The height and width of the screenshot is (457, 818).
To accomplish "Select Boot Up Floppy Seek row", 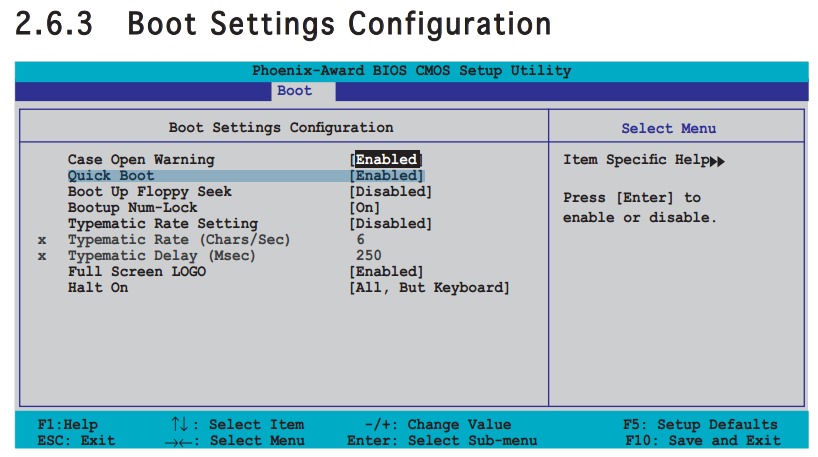I will (150, 192).
